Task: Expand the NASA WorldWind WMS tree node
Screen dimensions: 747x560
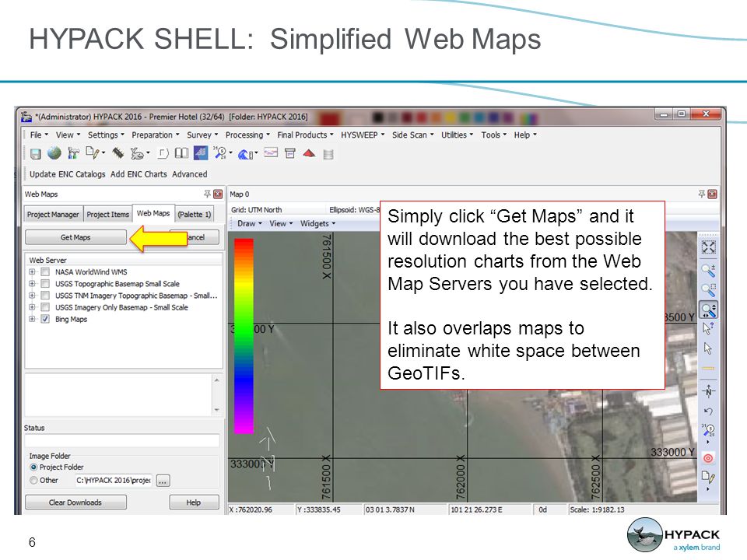Action: pos(32,272)
